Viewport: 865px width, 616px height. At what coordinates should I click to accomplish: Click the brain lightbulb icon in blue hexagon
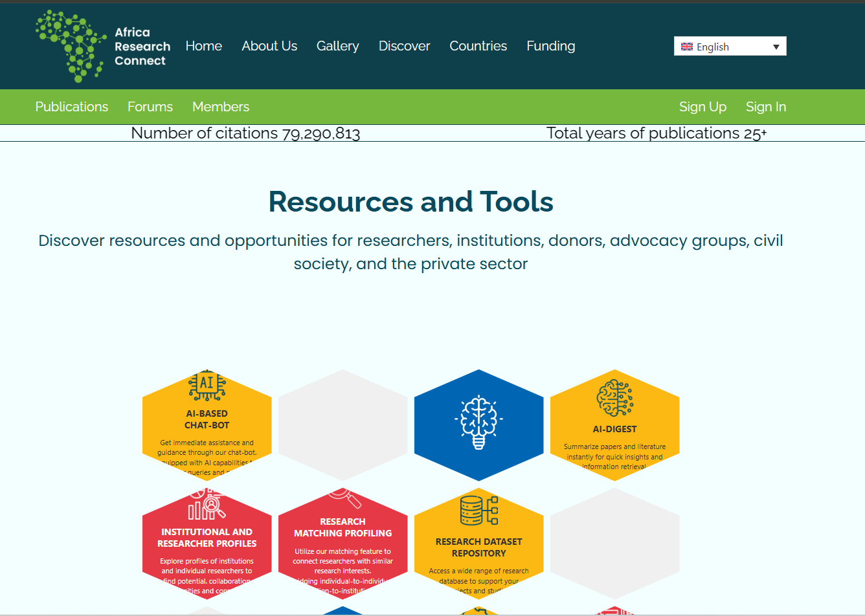coord(478,422)
